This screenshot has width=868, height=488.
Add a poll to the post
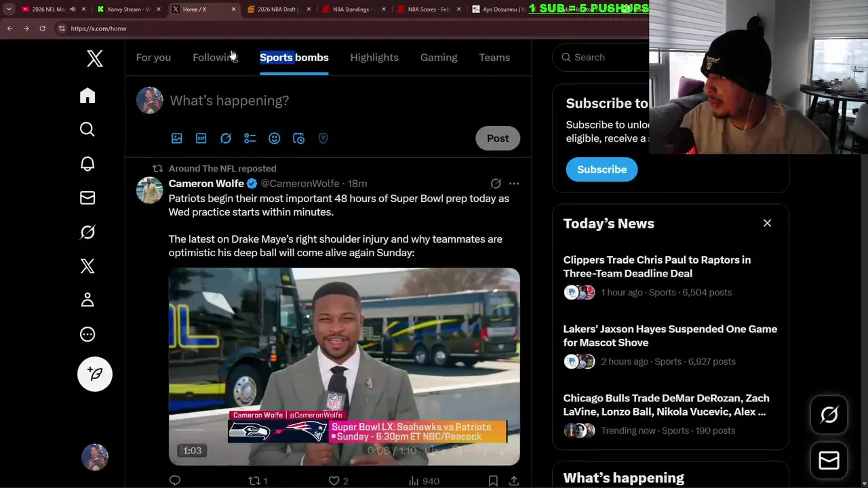click(250, 138)
